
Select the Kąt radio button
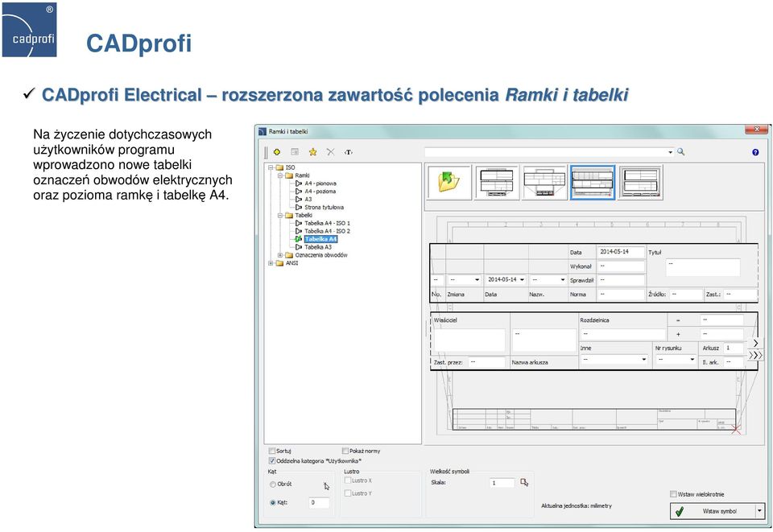[273, 502]
